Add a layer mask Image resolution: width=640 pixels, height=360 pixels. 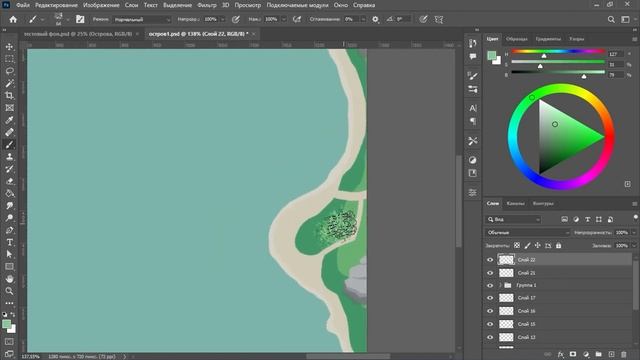coord(573,354)
